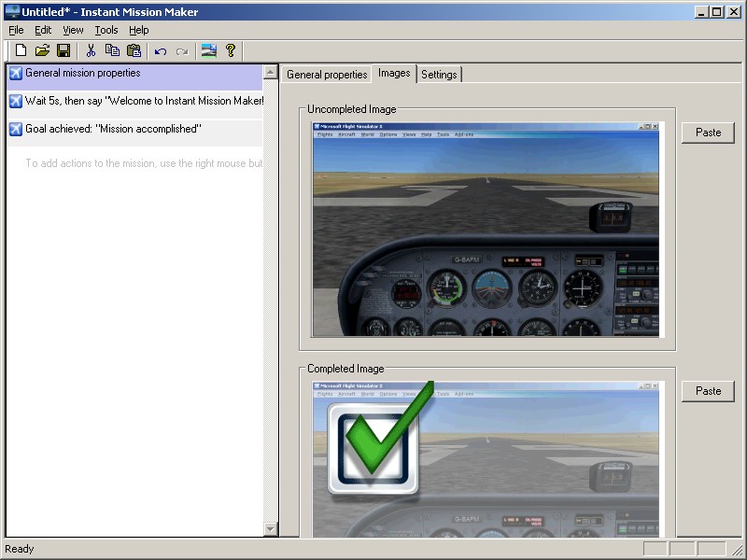
Task: Close the Instant Mission Maker window
Action: 734,12
